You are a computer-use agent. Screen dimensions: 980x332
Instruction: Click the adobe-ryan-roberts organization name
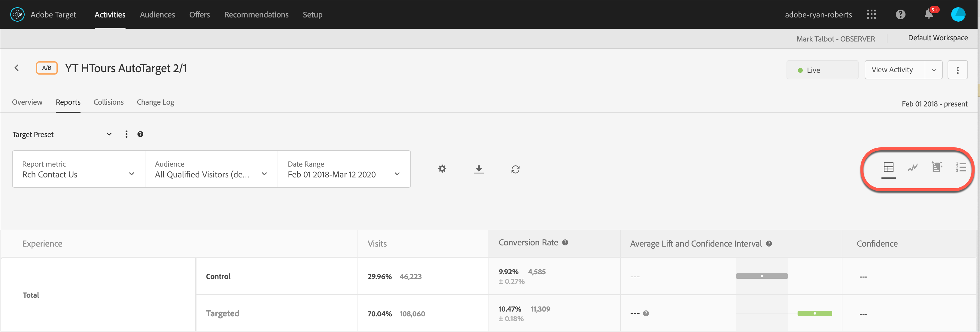point(818,14)
